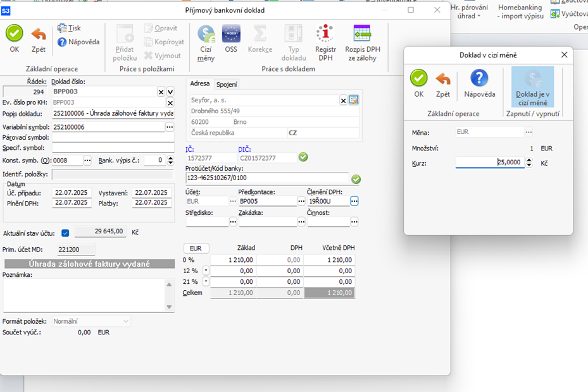Open the Účet selection lookup

(233, 201)
